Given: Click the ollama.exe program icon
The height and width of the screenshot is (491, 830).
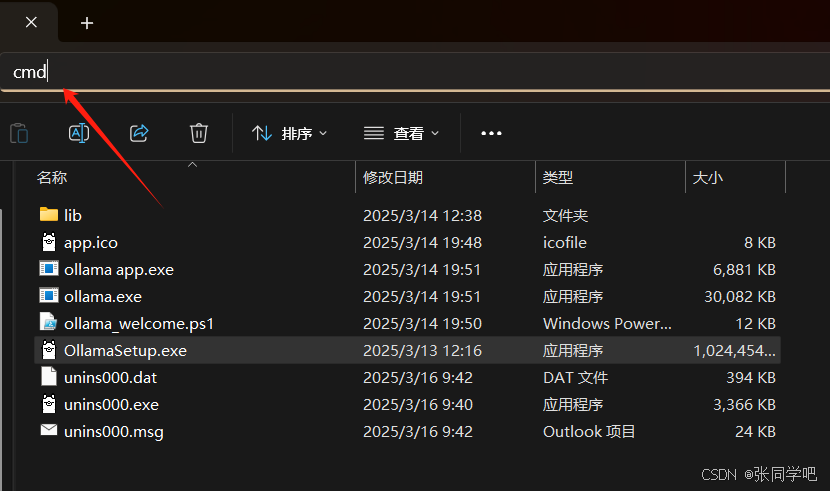Looking at the screenshot, I should (x=49, y=296).
